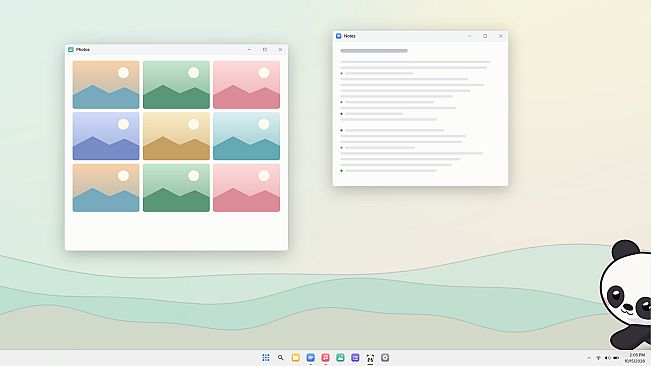The height and width of the screenshot is (366, 651).
Task: Open the Start menu grid icon
Action: (266, 357)
